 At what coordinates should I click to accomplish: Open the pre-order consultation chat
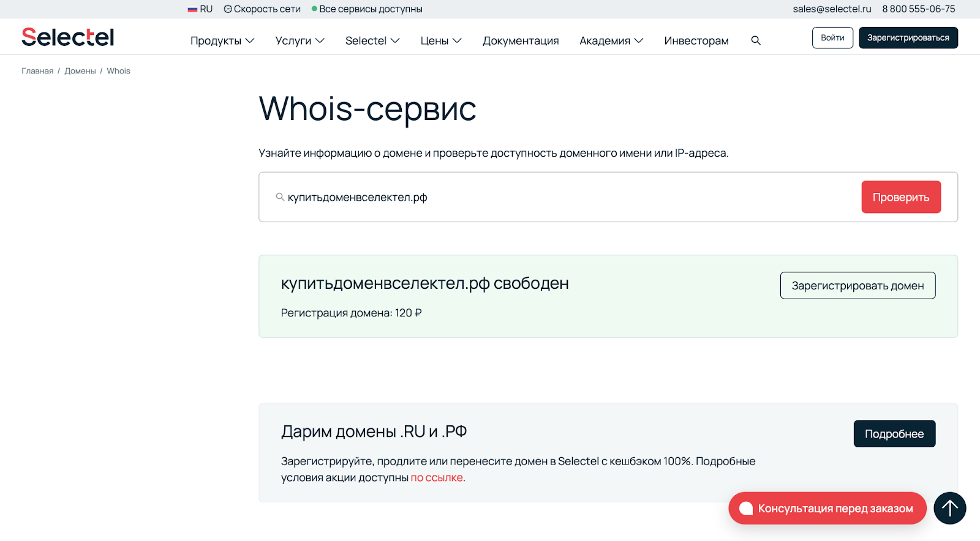(x=827, y=508)
